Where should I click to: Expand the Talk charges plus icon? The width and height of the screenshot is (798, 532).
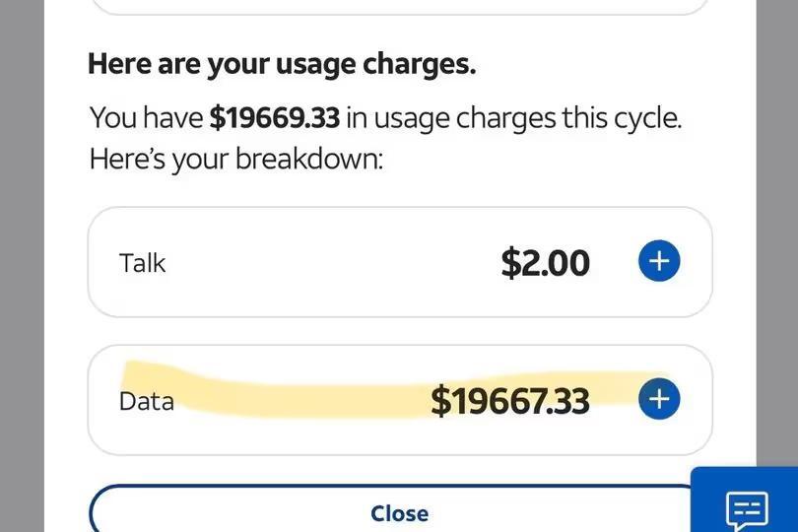(x=659, y=261)
